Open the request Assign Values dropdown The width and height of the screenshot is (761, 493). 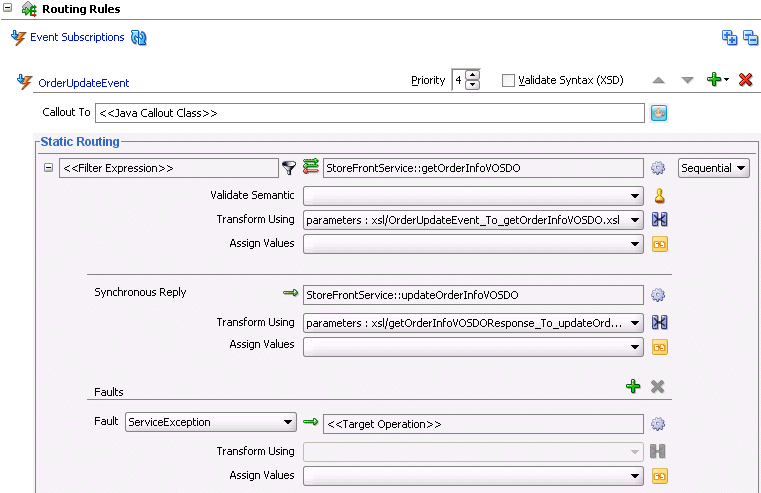click(473, 244)
